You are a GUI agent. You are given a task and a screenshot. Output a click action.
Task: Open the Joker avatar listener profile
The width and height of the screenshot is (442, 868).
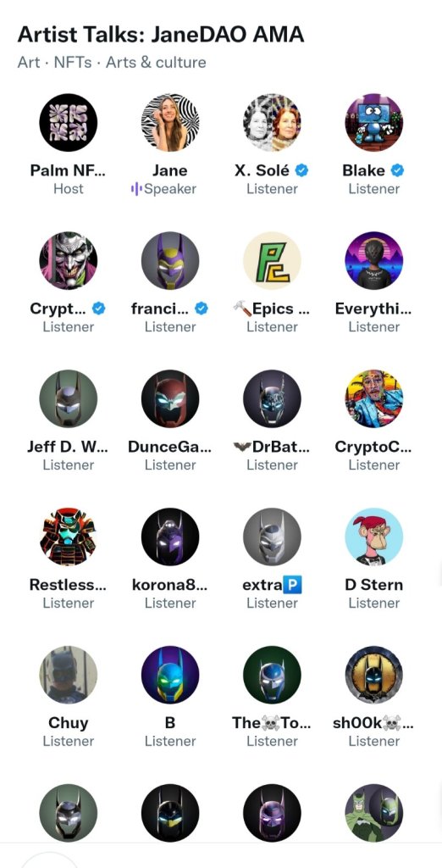[x=69, y=260]
